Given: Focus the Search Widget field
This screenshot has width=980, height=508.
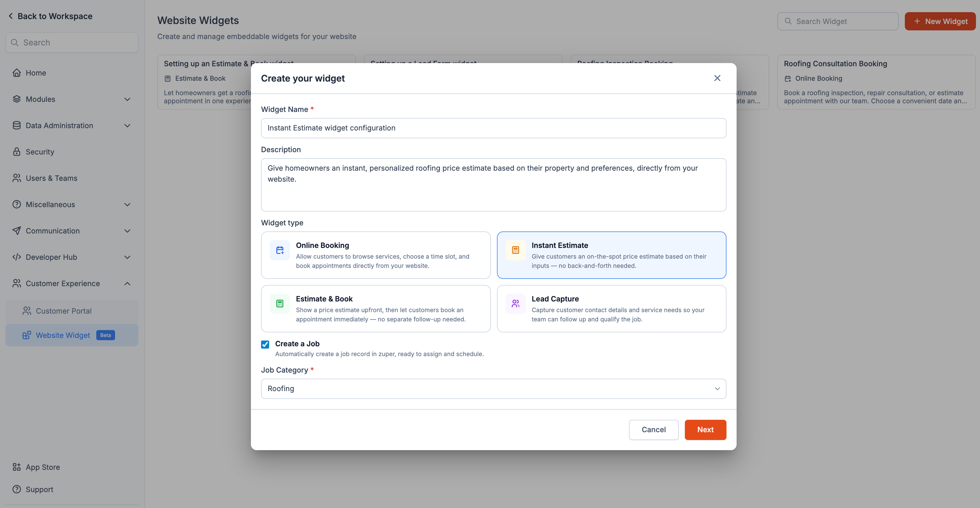Looking at the screenshot, I should 838,21.
